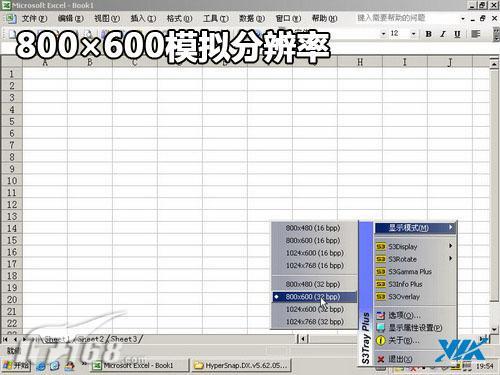Open S3Rotate from the S3Tray menu
This screenshot has width=500, height=375.
[415, 259]
